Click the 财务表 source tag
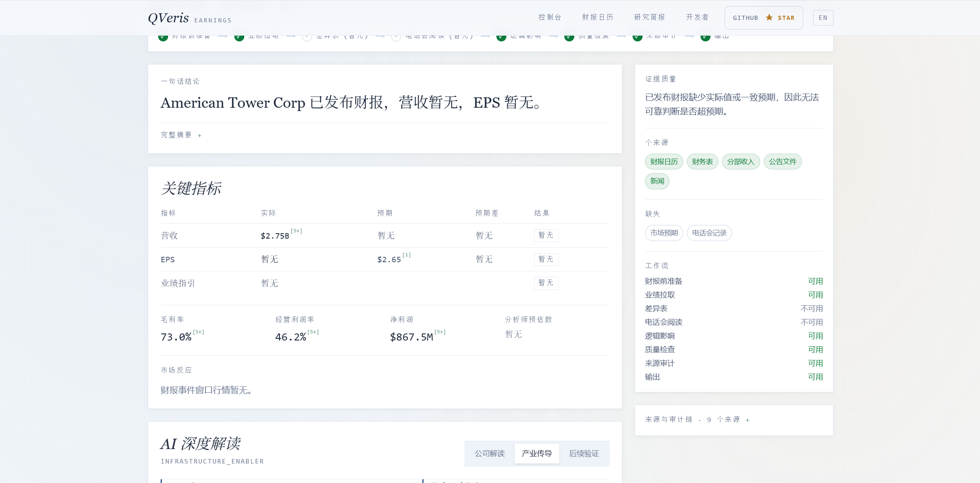980x483 pixels. coord(703,162)
